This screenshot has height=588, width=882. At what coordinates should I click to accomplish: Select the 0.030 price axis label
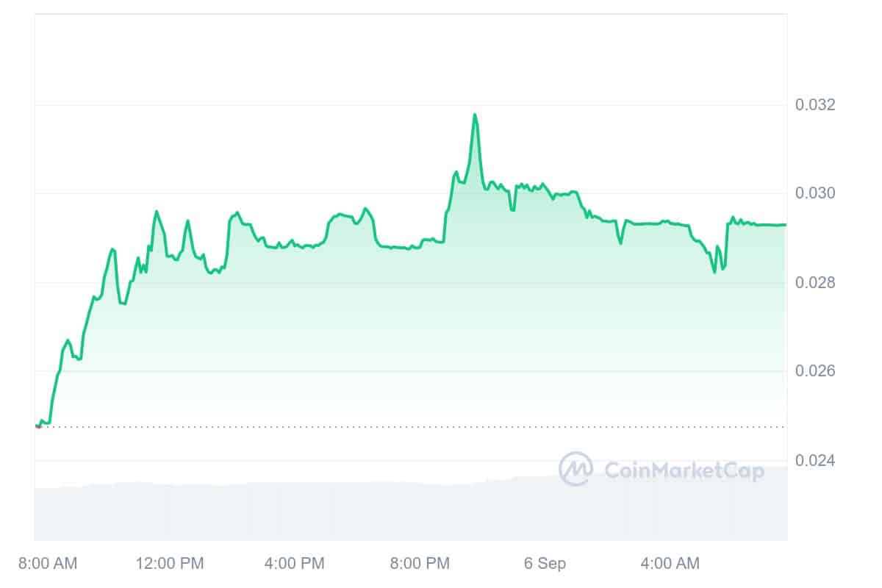(x=815, y=193)
